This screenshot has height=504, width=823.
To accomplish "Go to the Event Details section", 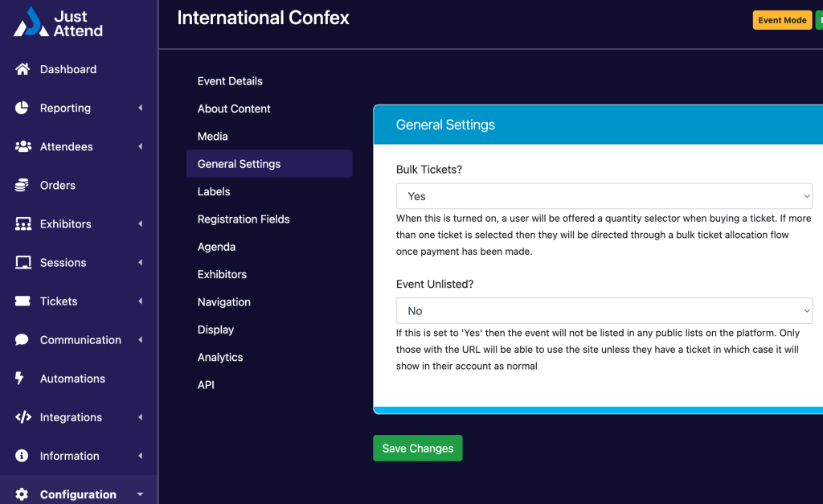I will 230,81.
